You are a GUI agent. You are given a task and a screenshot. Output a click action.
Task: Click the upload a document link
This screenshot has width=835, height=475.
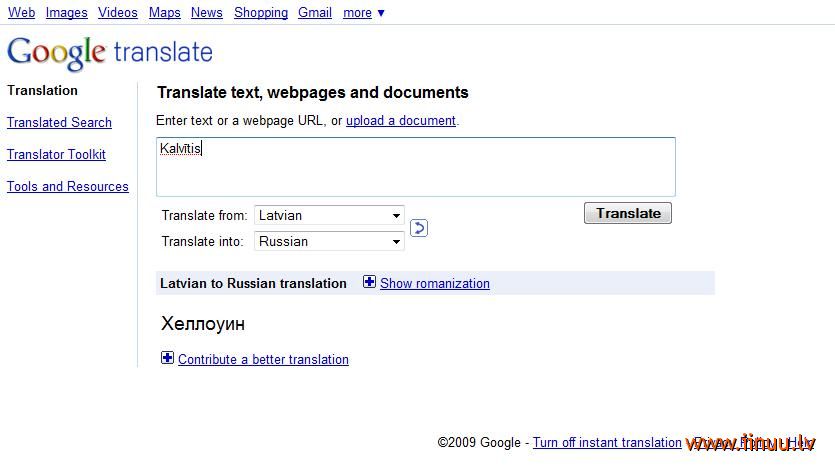pyautogui.click(x=401, y=120)
